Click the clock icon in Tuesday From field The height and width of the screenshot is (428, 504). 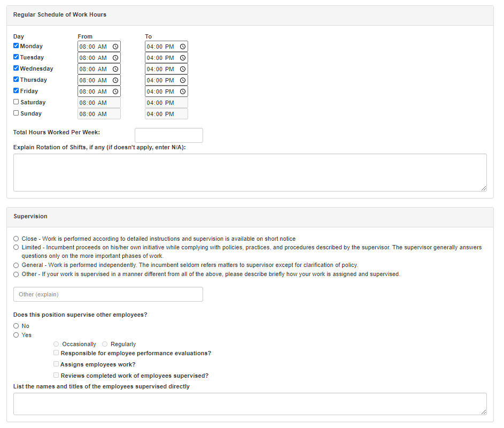click(115, 58)
